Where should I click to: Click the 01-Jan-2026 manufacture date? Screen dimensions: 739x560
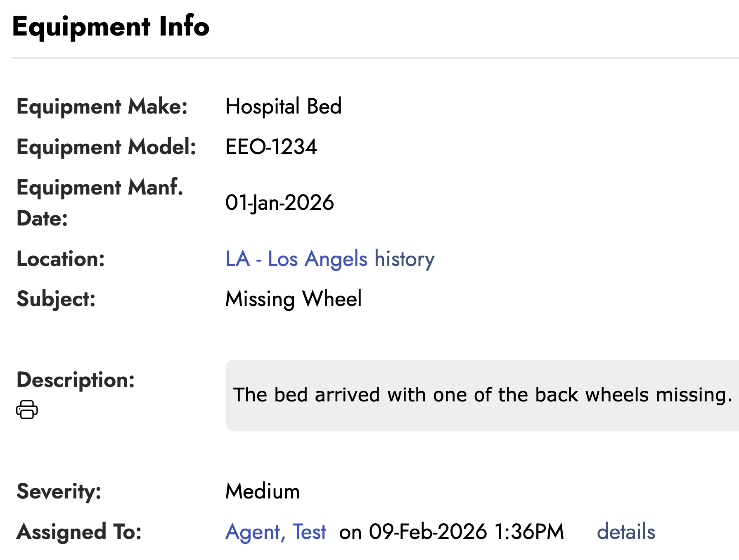279,203
